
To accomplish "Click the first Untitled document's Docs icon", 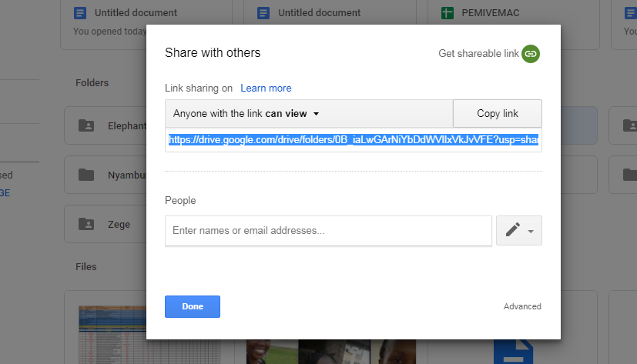I will coord(80,13).
